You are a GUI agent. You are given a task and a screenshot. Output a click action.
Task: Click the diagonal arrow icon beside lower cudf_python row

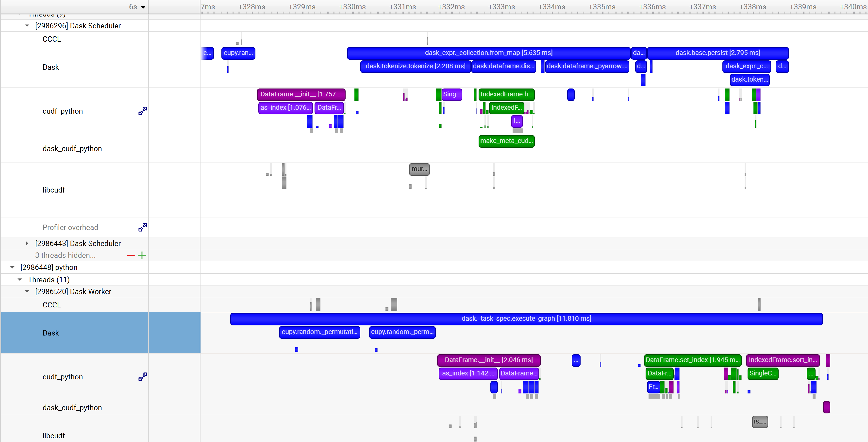pos(143,377)
